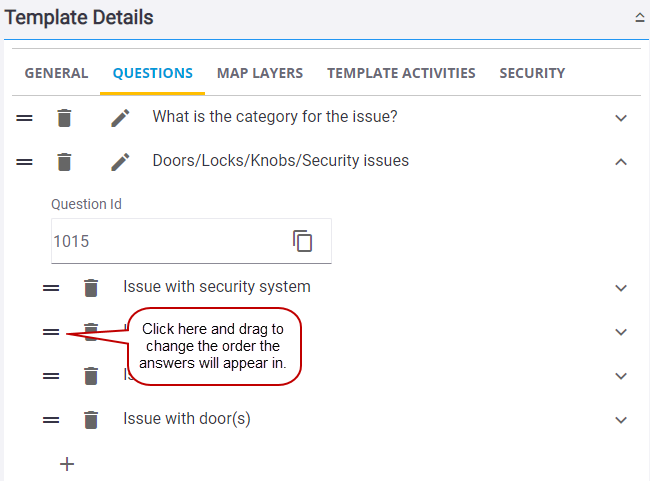Screen dimensions: 650x481
Task: Go to the Template Activities tab
Action: click(x=401, y=73)
